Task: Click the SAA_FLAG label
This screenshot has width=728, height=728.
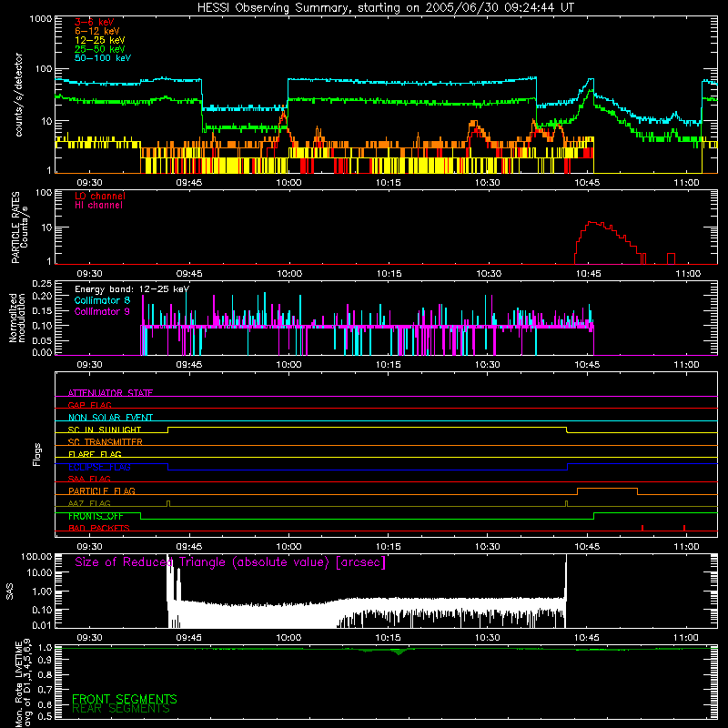Action: pos(89,479)
